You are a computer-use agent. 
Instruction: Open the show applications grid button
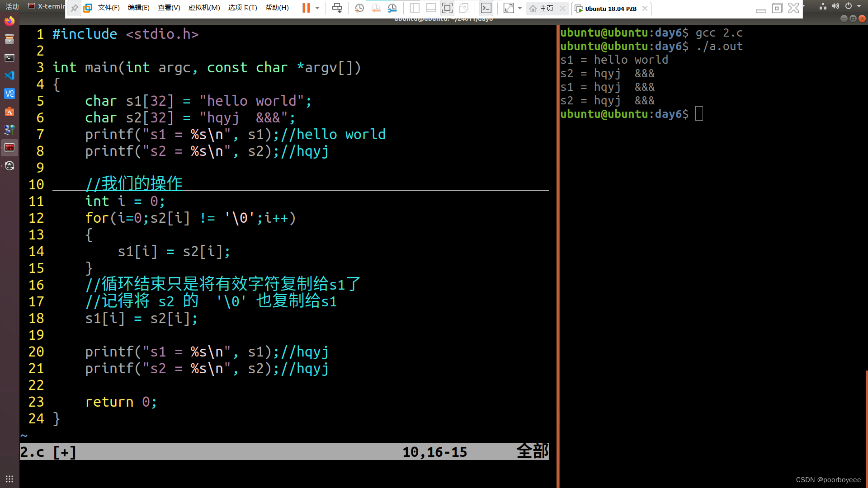pyautogui.click(x=9, y=479)
